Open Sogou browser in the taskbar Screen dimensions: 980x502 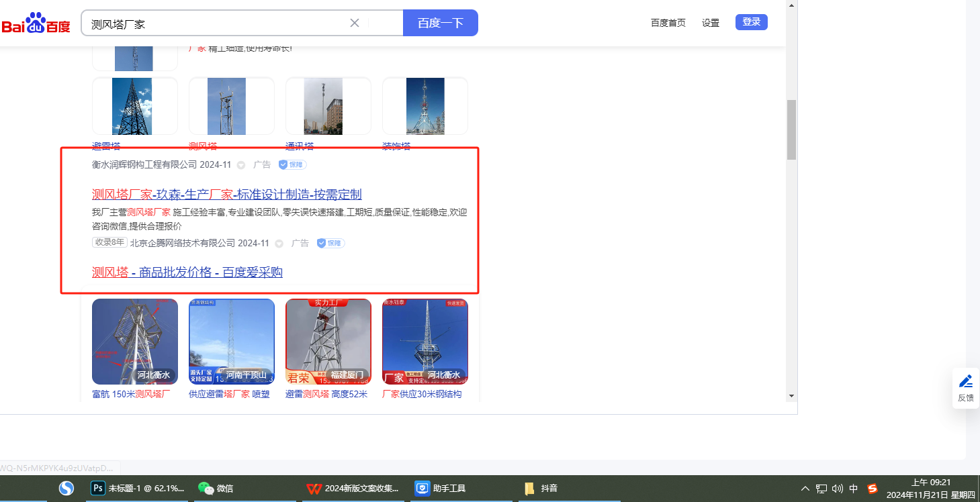[x=66, y=489]
